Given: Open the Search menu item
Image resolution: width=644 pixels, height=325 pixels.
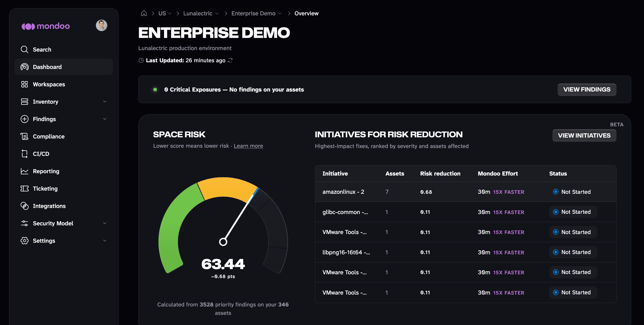Looking at the screenshot, I should point(64,50).
